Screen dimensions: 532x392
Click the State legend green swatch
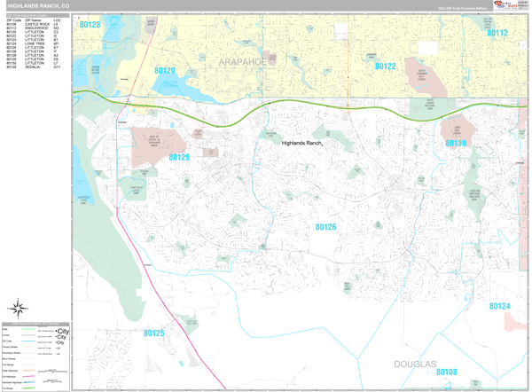click(x=28, y=329)
